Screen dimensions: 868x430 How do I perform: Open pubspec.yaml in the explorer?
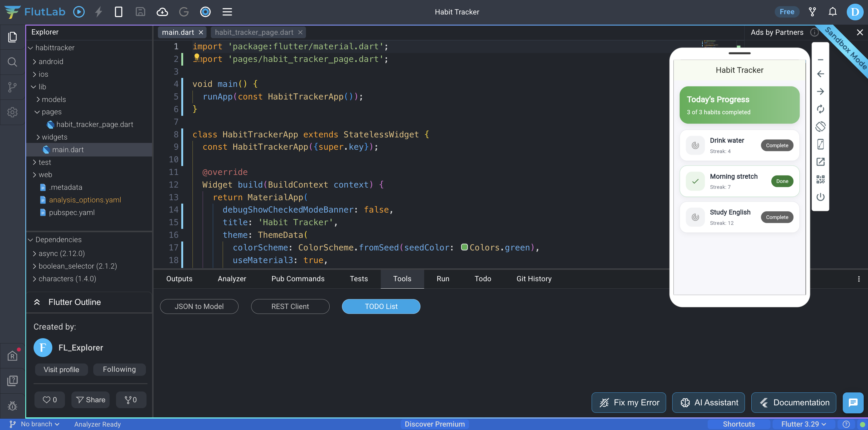[71, 213]
